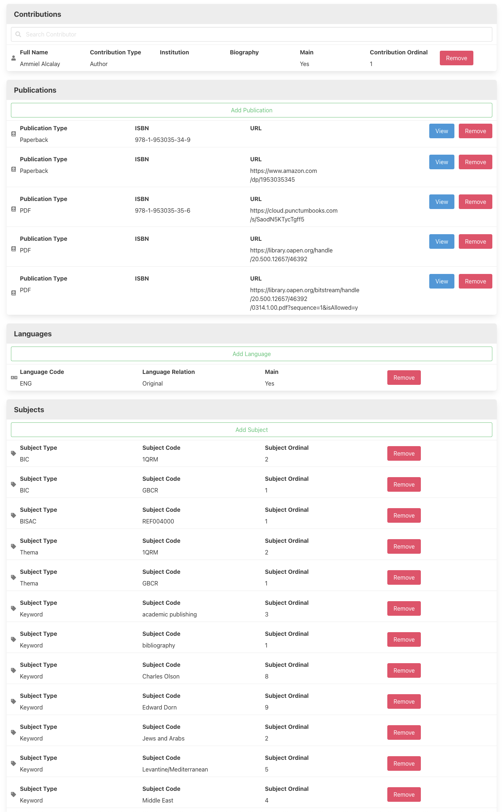This screenshot has width=504, height=812.
Task: Click the book icon of the Amazon paperback
Action: click(x=13, y=169)
